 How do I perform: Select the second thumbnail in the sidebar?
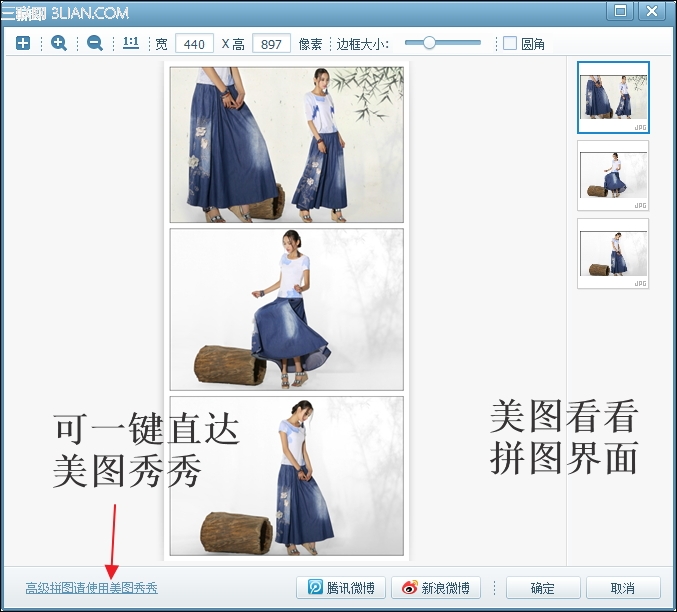coord(613,175)
